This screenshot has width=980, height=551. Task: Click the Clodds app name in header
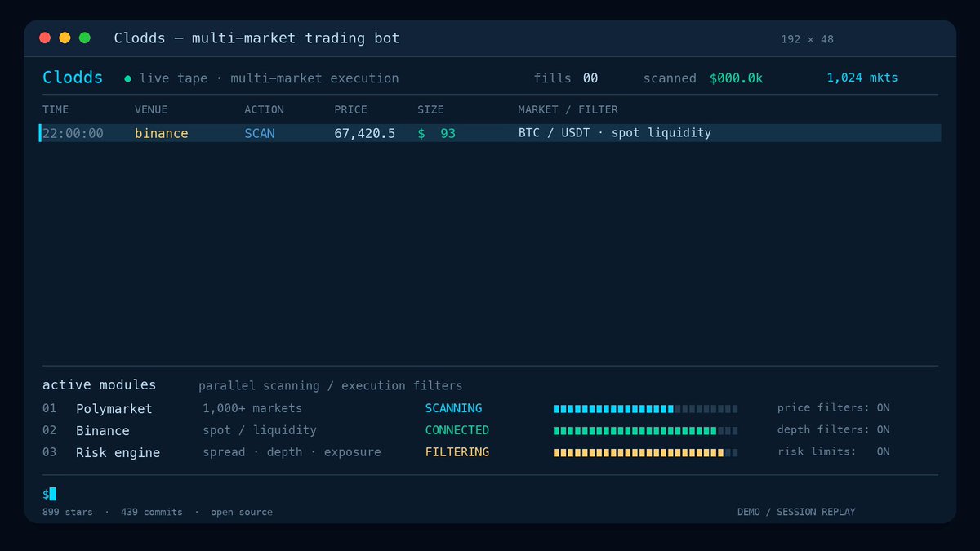point(73,78)
